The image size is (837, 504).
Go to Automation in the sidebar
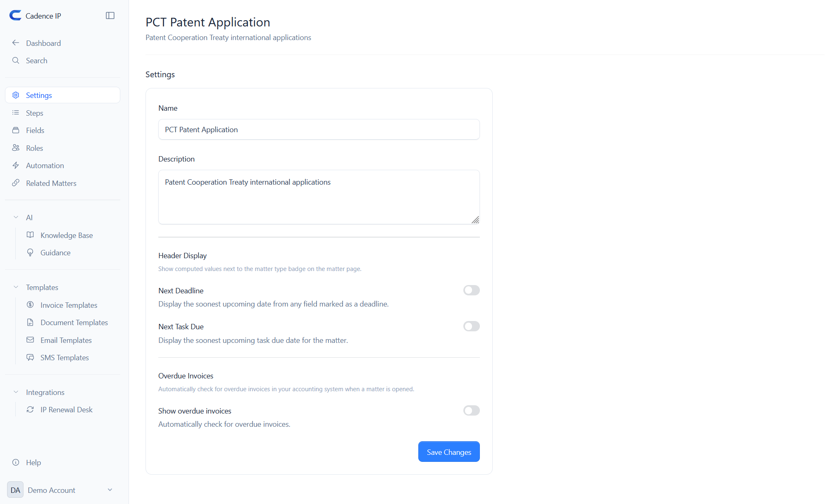[62, 165]
